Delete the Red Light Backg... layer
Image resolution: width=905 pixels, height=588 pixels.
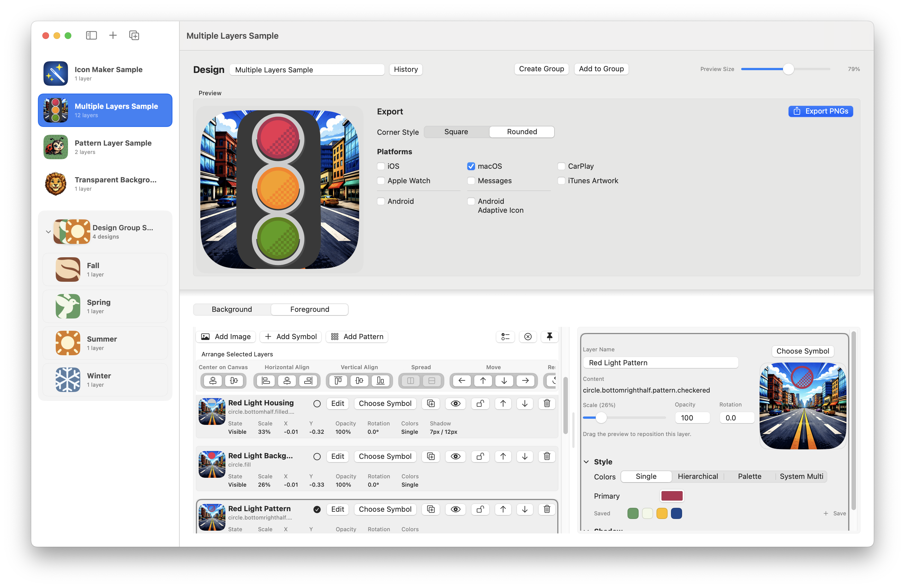pyautogui.click(x=547, y=456)
